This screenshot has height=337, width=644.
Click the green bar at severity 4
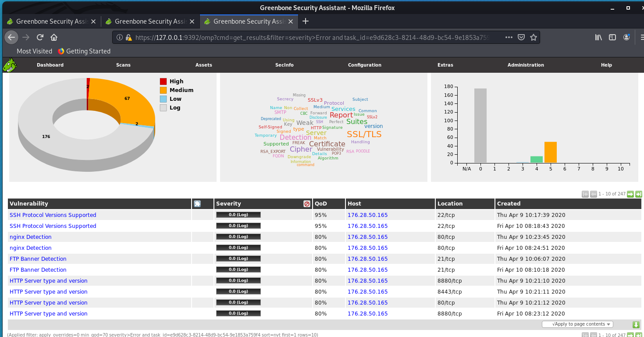pyautogui.click(x=537, y=160)
